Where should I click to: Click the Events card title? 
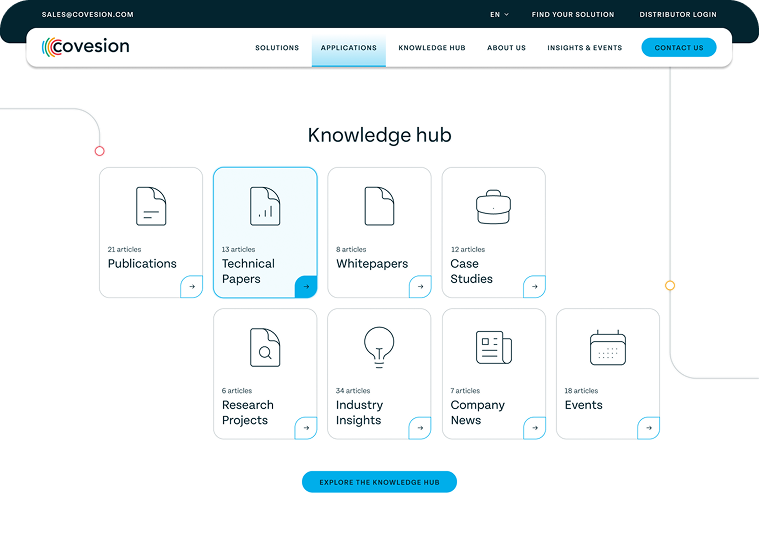(x=583, y=405)
